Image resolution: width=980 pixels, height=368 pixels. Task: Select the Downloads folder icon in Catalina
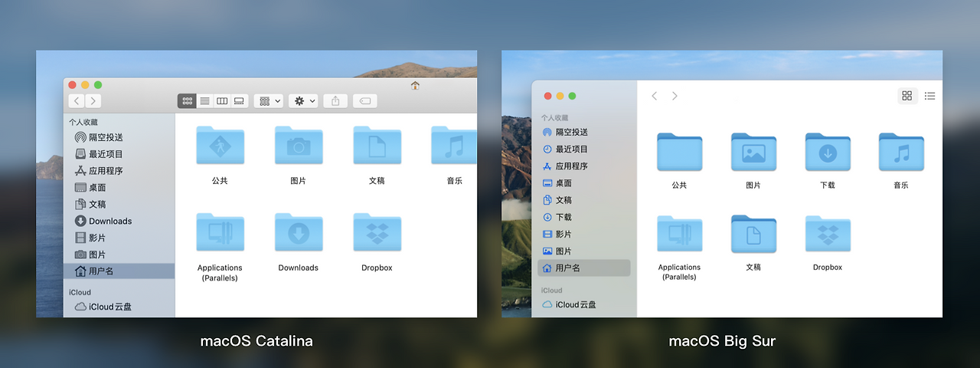click(x=299, y=232)
